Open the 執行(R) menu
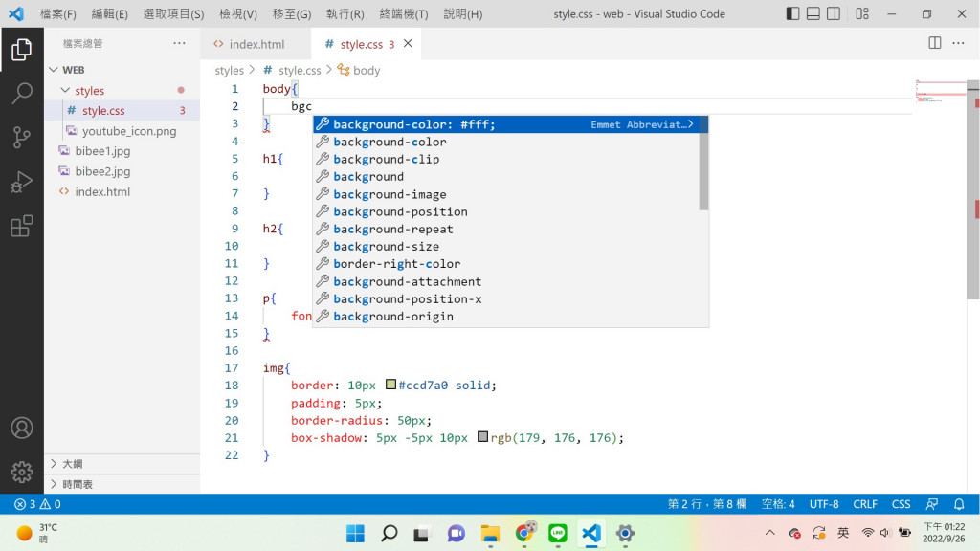The width and height of the screenshot is (980, 551). [x=345, y=13]
